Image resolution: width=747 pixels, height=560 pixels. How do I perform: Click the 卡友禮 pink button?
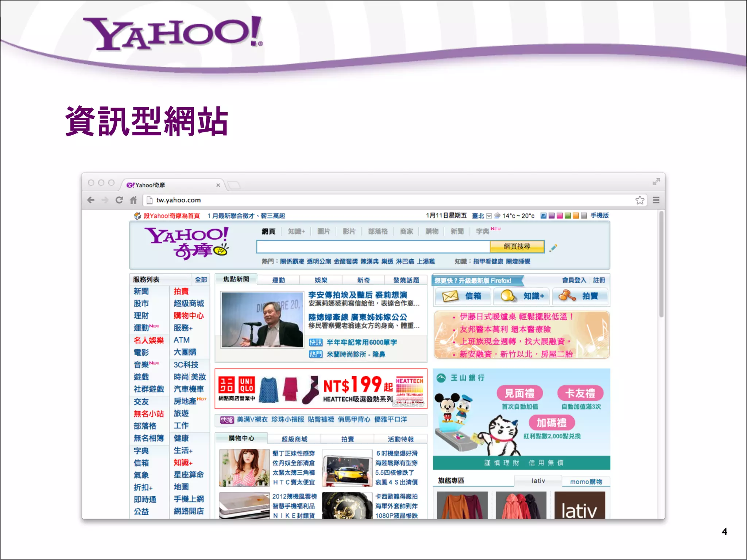[x=580, y=393]
